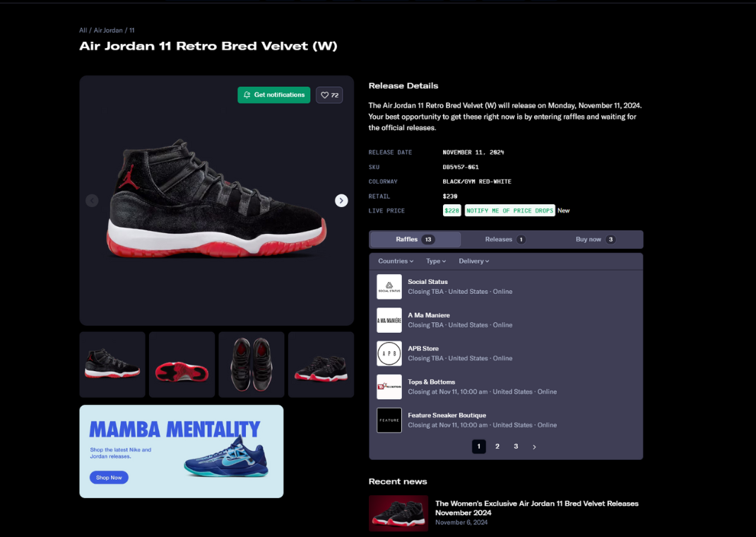Click the Feature Sneaker Boutique logo
756x537 pixels.
click(389, 420)
